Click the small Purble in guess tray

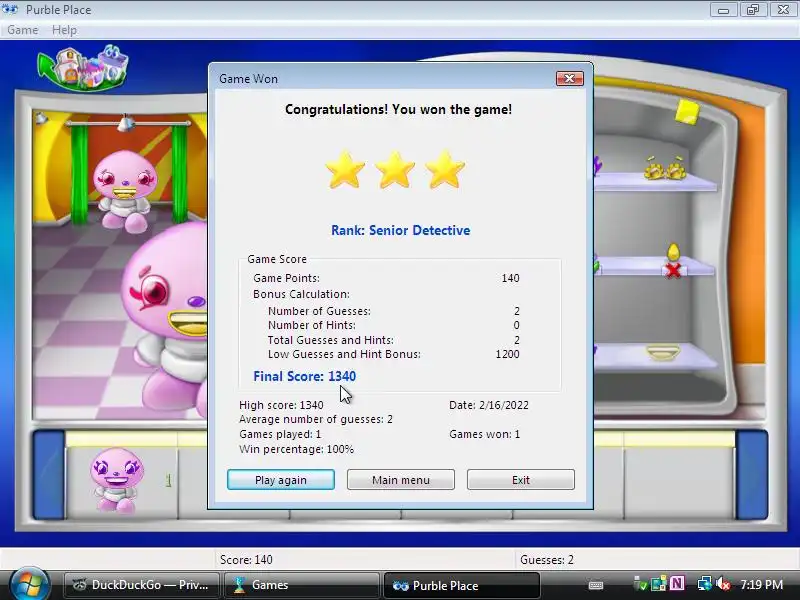pos(116,479)
